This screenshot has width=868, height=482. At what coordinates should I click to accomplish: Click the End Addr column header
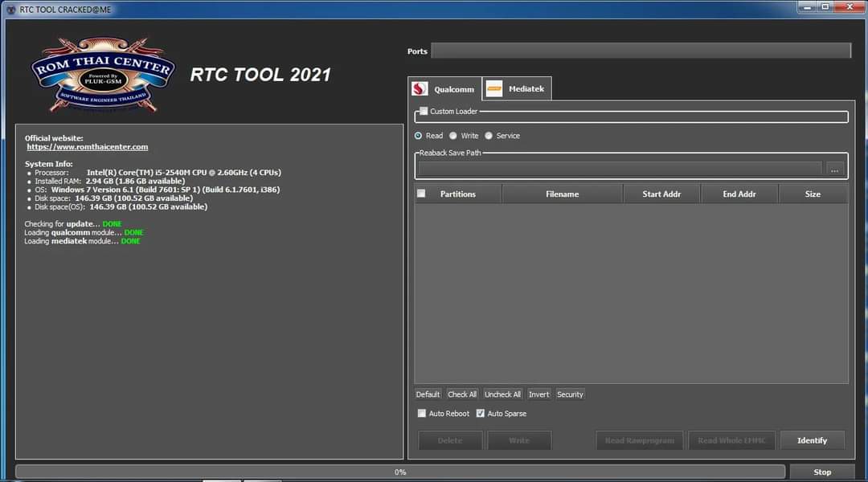click(739, 194)
